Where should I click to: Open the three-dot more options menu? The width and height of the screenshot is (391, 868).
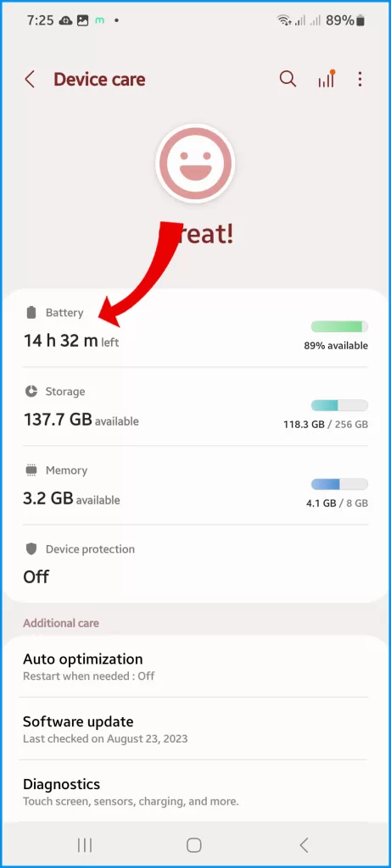[x=360, y=79]
